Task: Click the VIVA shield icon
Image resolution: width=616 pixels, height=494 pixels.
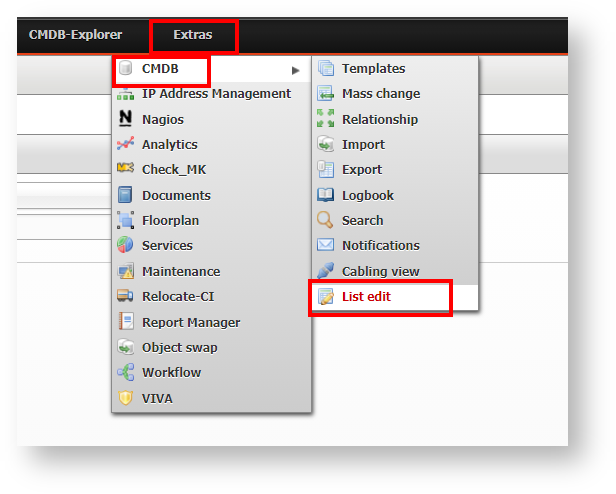Action: [125, 398]
